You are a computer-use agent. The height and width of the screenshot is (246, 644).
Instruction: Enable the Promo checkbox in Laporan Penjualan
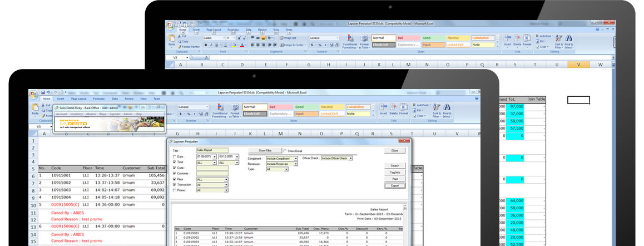(175, 190)
